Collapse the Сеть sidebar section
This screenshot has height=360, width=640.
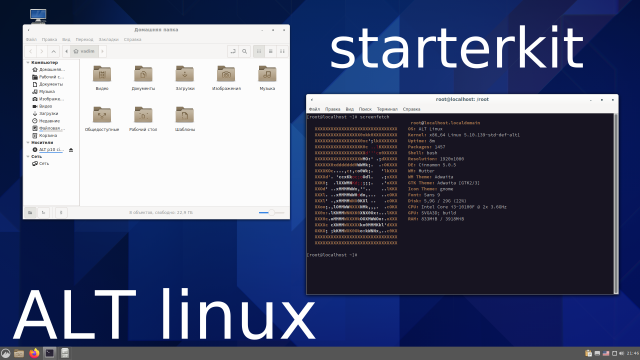click(28, 156)
